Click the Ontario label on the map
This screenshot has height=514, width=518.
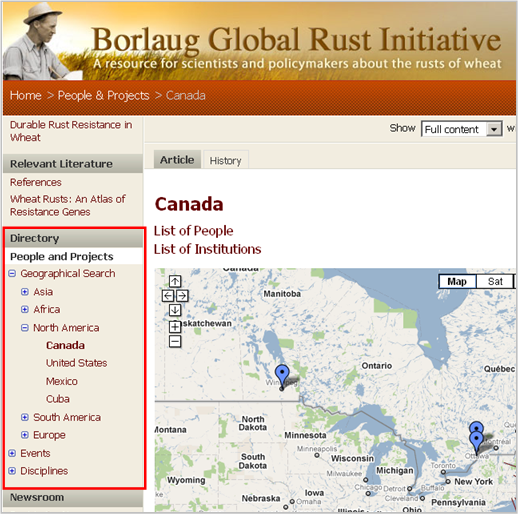(x=377, y=366)
